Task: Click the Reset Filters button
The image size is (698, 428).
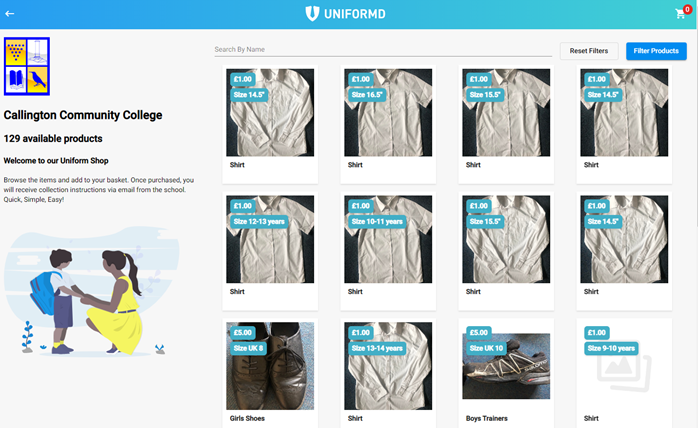Action: (589, 51)
